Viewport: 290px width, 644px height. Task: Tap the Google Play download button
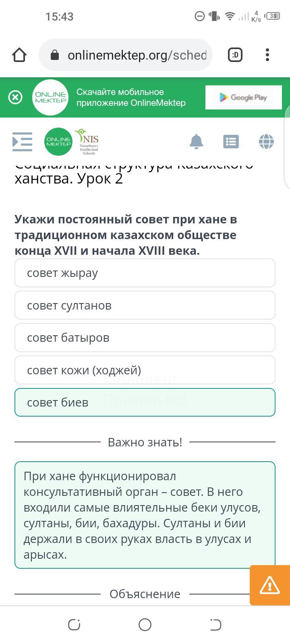click(x=243, y=97)
